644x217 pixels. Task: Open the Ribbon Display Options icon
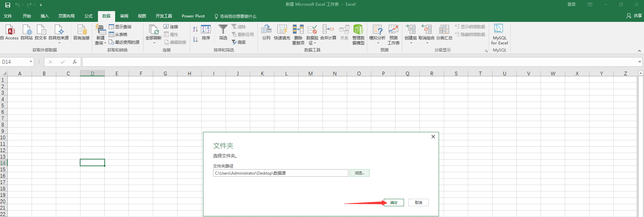pyautogui.click(x=590, y=4)
